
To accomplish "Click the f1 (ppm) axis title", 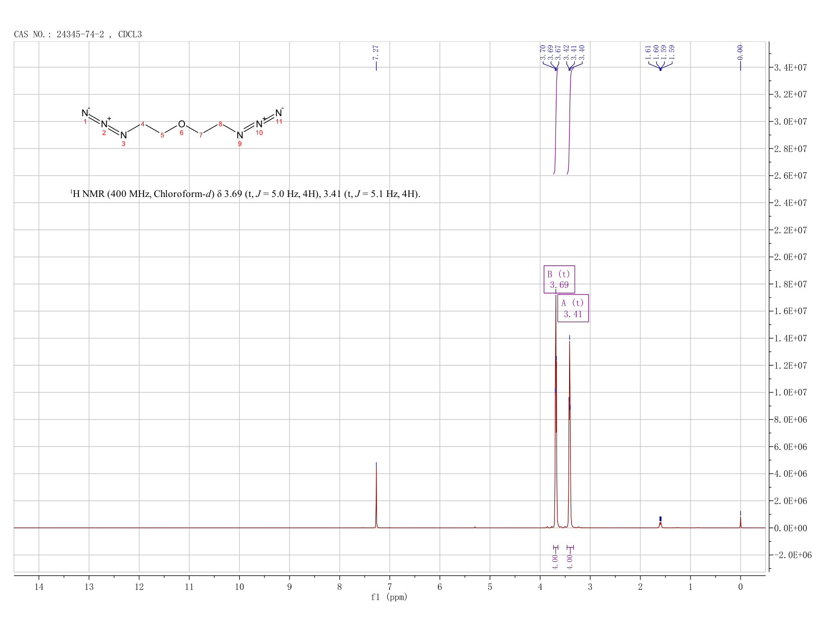I will [x=389, y=597].
